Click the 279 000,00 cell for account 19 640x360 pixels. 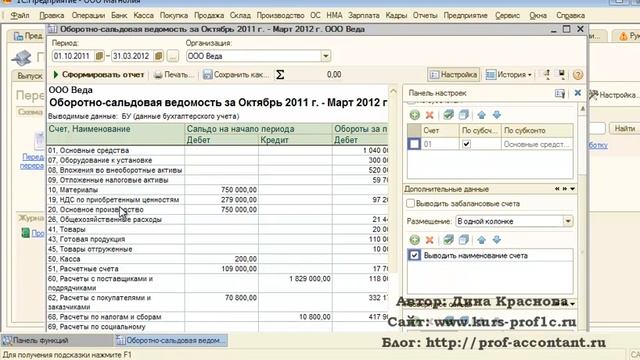(x=221, y=200)
